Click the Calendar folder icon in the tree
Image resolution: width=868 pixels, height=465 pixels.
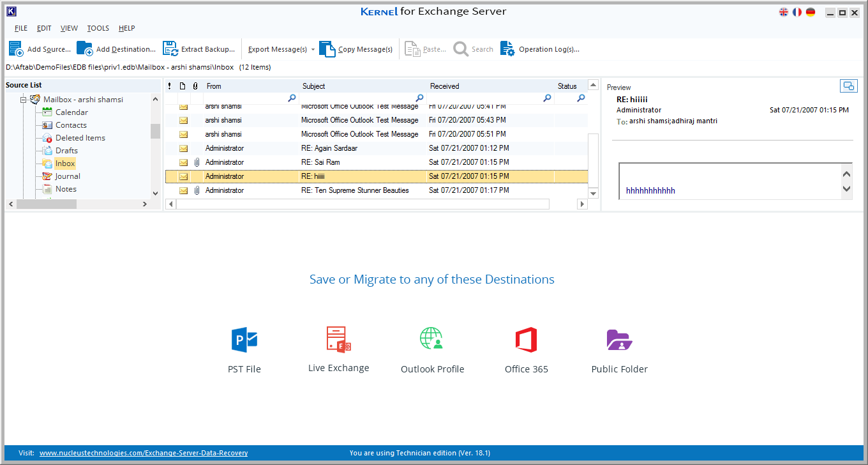tap(47, 112)
